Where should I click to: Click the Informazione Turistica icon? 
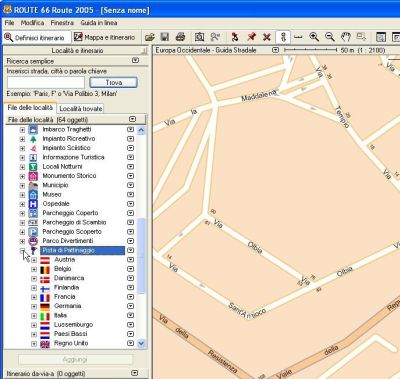33,157
